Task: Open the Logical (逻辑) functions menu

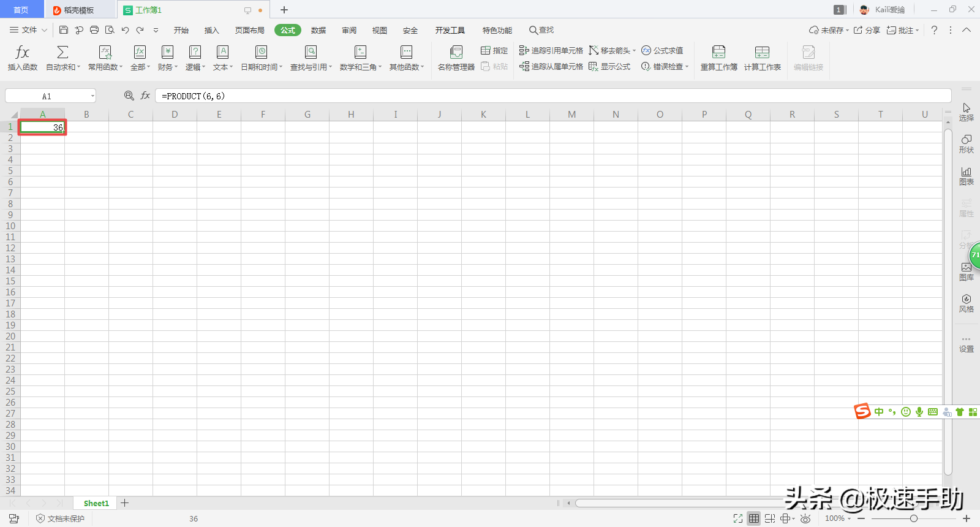Action: tap(195, 58)
